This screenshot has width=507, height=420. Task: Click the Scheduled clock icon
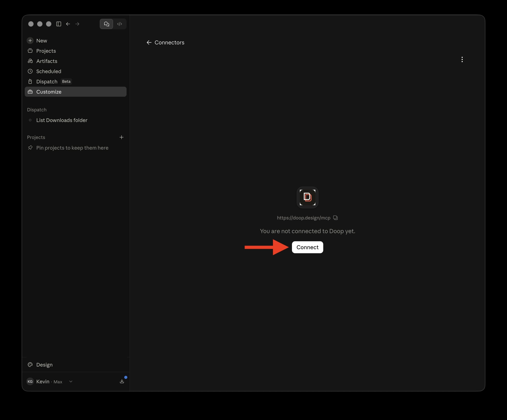30,71
